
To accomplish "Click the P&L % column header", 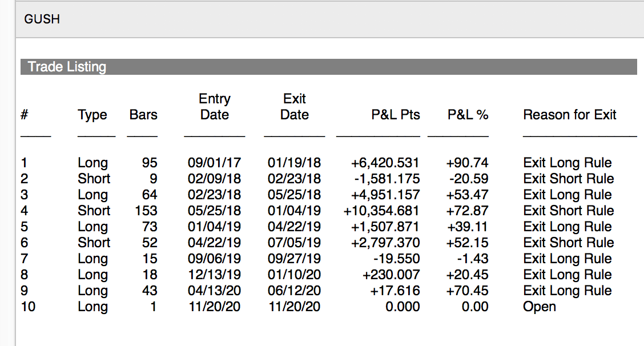I will (468, 115).
